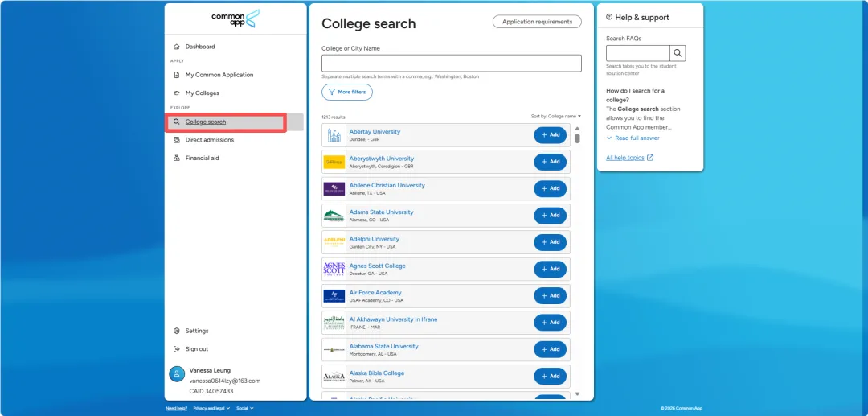868x416 pixels.
Task: Open Alabama State University link
Action: pos(383,346)
